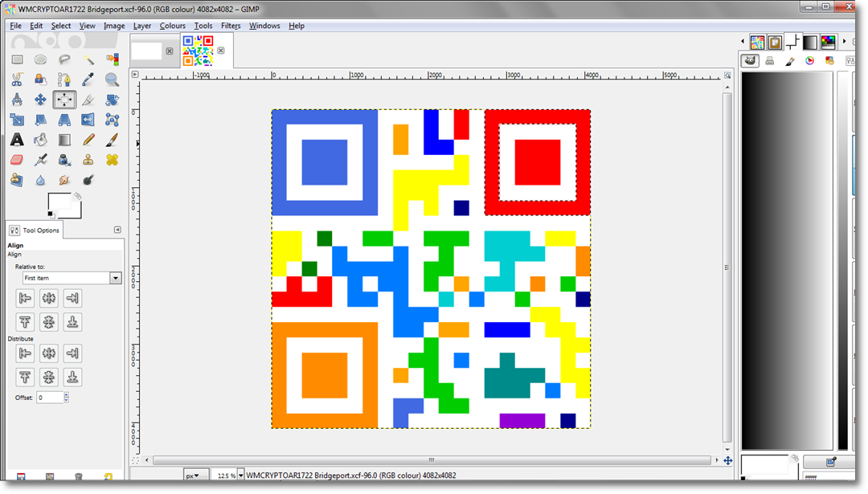Select the Smudge tool
The height and width of the screenshot is (494, 868).
pos(64,180)
